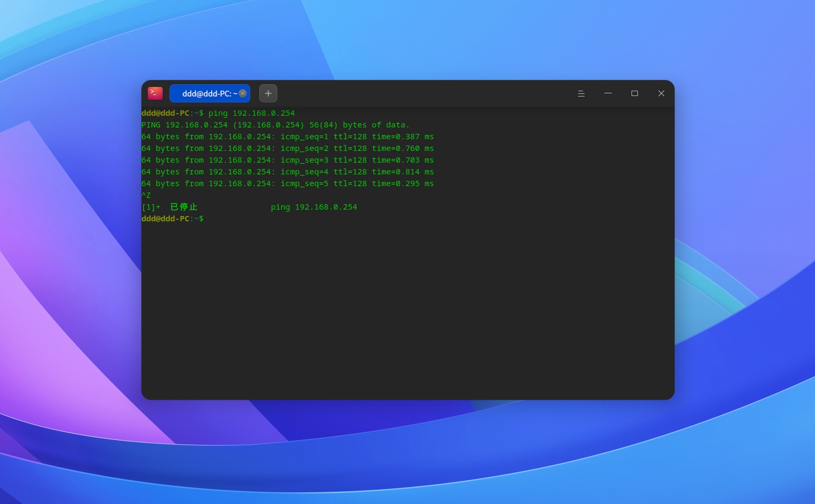Viewport: 815px width, 504px height.
Task: Click the ^Z interrupt line
Action: tap(146, 195)
